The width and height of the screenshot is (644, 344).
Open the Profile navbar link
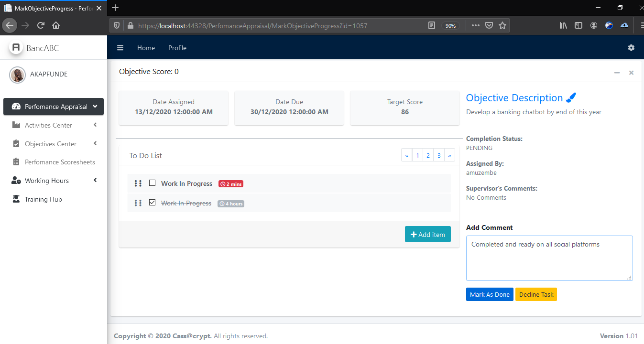pos(177,48)
